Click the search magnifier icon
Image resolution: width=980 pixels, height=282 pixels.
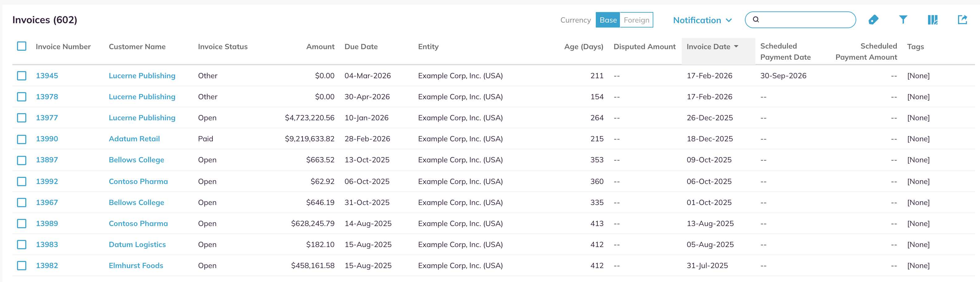[756, 20]
